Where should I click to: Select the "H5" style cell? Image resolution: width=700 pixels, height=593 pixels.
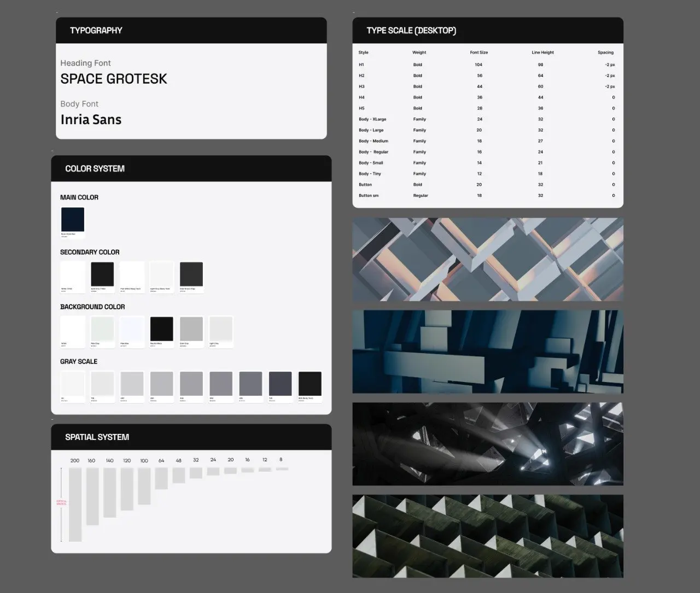click(361, 108)
